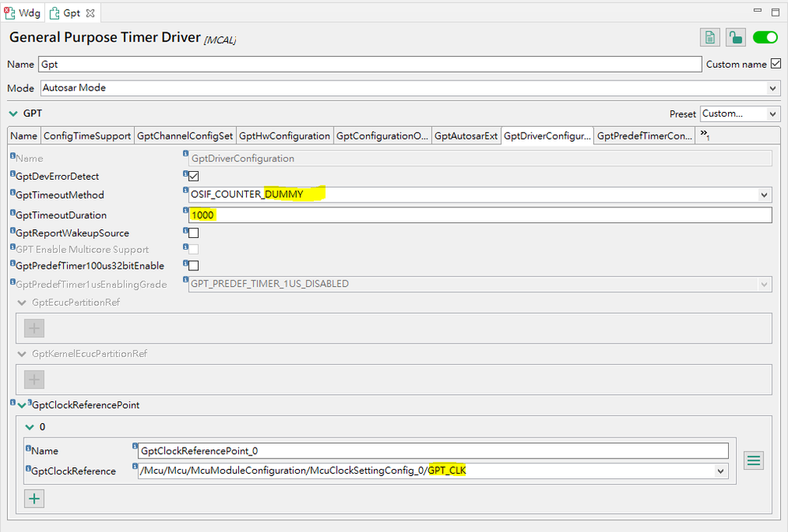This screenshot has width=788, height=532.
Task: Enable the GptReportWakeupSource checkbox
Action: 193,233
